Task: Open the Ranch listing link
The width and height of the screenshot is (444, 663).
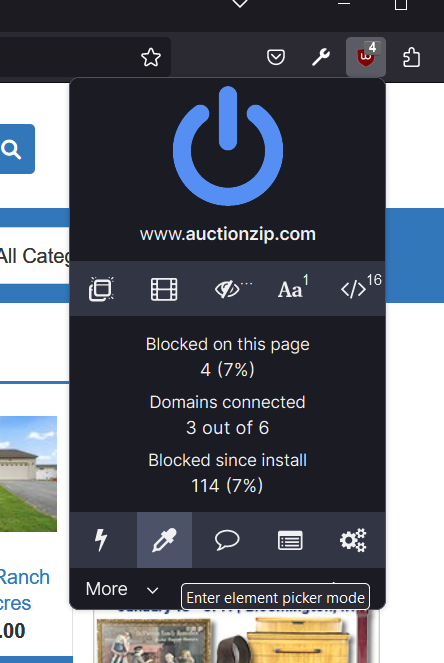Action: tap(25, 577)
